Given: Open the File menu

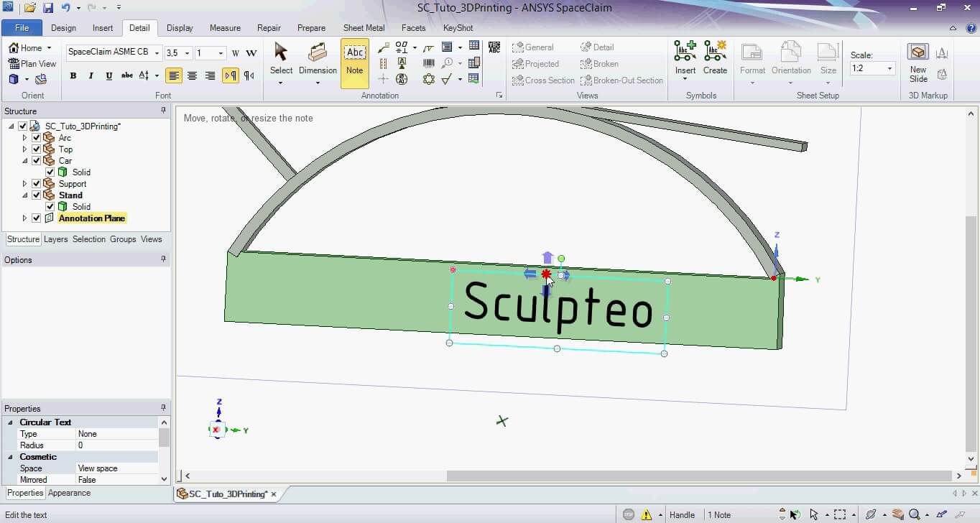Looking at the screenshot, I should click(x=22, y=28).
